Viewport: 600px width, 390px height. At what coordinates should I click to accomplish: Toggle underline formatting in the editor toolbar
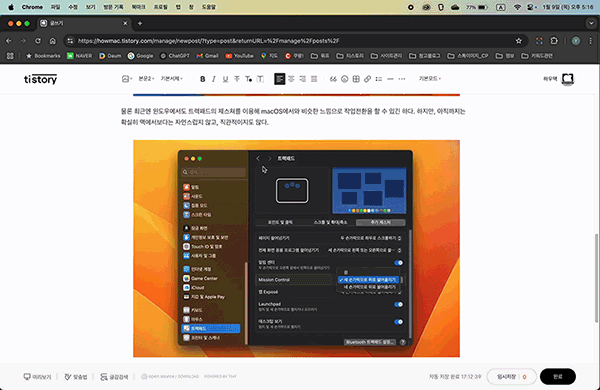225,79
